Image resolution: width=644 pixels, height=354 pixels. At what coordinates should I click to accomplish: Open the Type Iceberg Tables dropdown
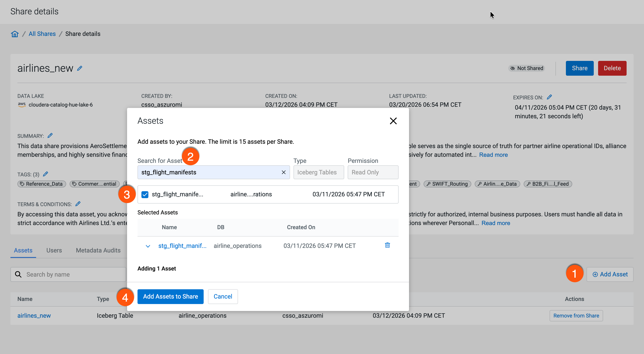319,172
